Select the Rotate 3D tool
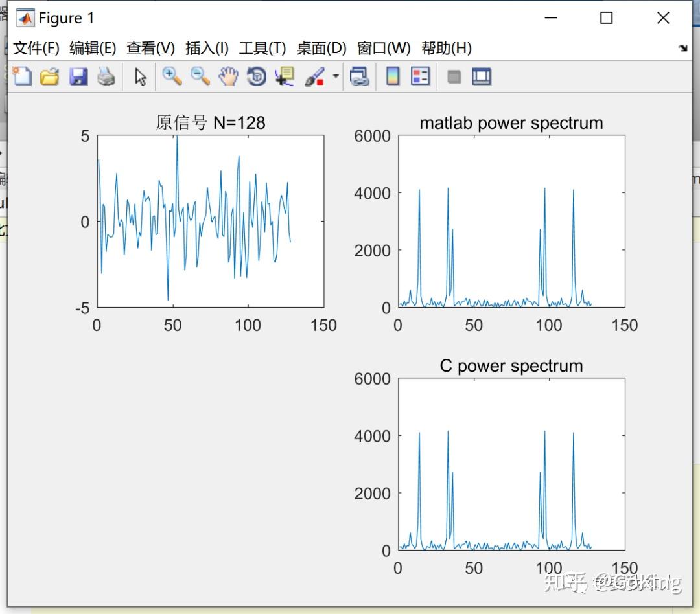 [x=256, y=76]
